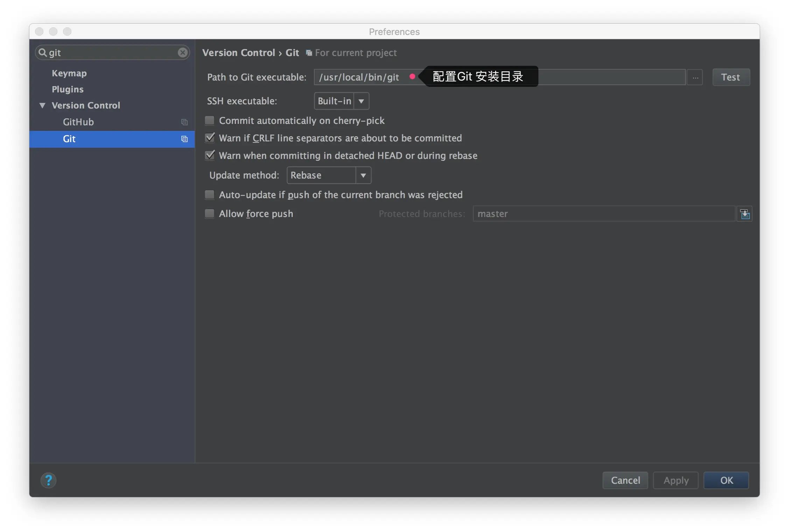Select GitHub in the settings tree
Image resolution: width=789 pixels, height=532 pixels.
click(78, 122)
